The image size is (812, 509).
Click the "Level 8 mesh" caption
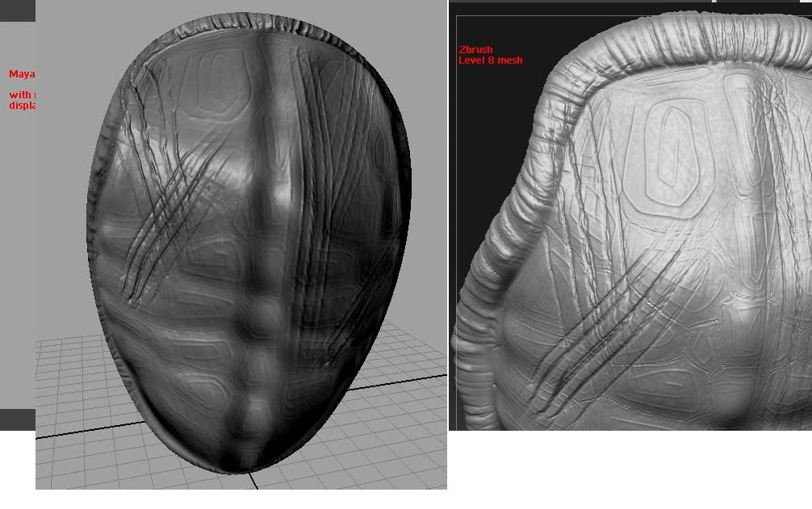(x=490, y=60)
